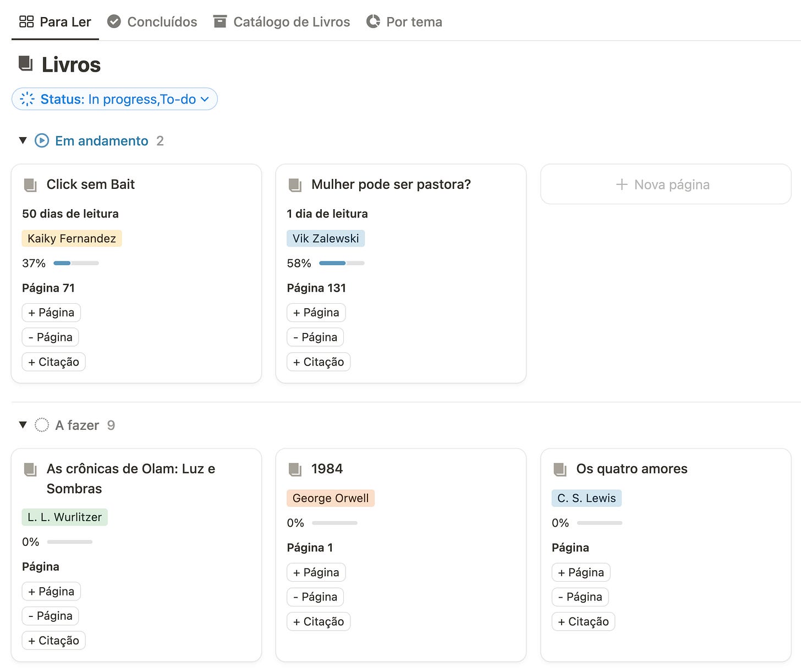This screenshot has width=801, height=672.
Task: Click the Catálogo archive box icon
Action: [220, 21]
